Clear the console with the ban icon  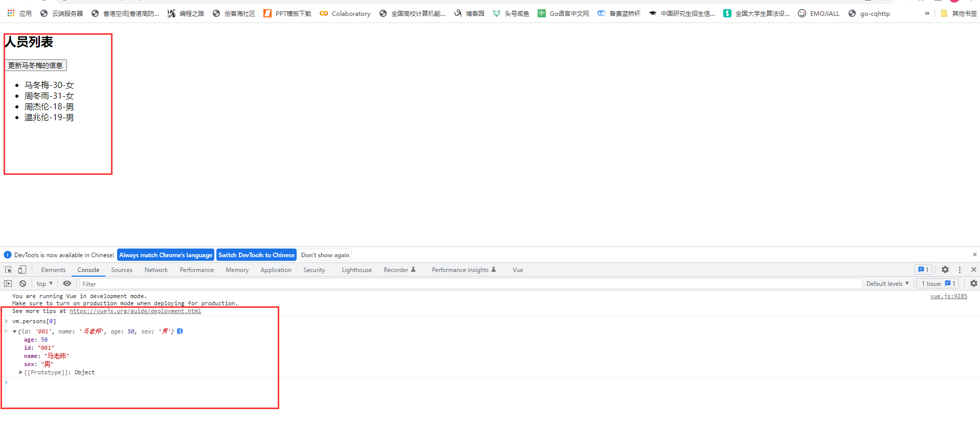coord(23,283)
